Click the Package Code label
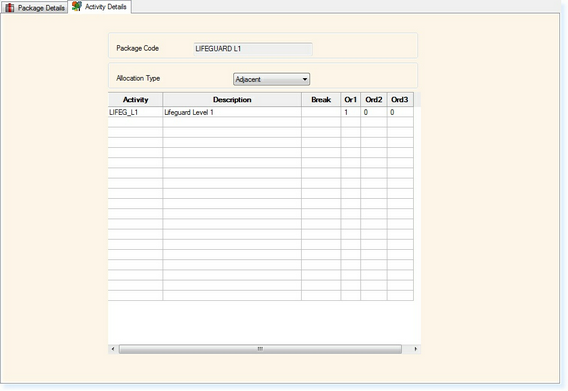 coord(137,48)
